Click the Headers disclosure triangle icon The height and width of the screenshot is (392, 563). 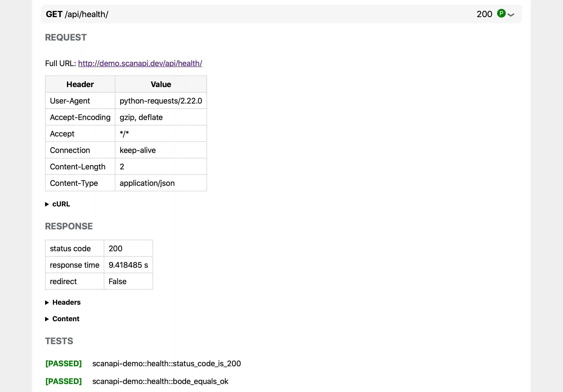click(47, 302)
